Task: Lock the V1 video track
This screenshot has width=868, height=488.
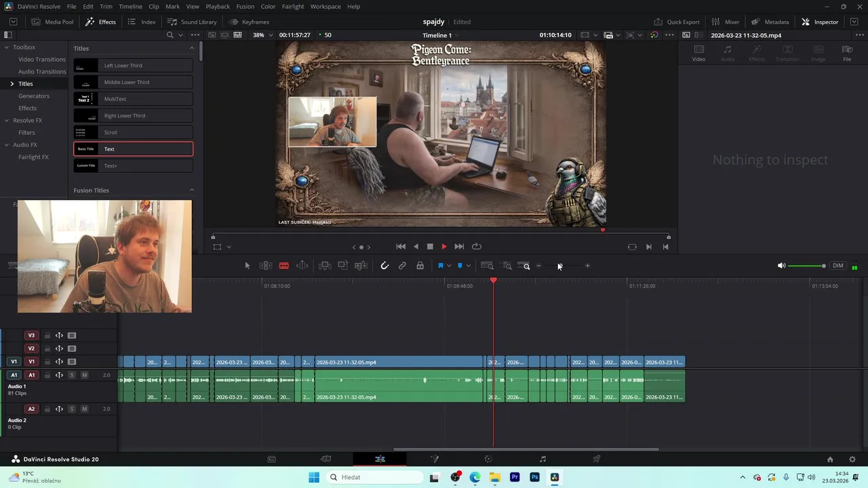Action: [x=47, y=362]
